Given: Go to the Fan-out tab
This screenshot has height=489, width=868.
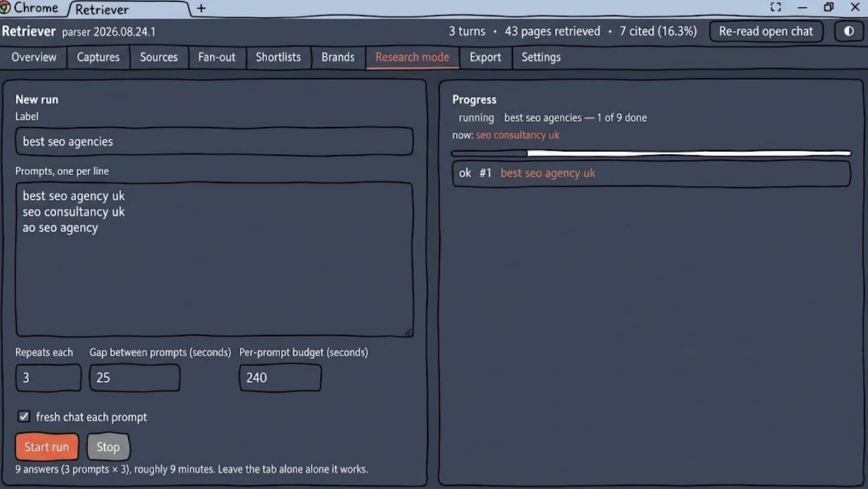Looking at the screenshot, I should [217, 57].
